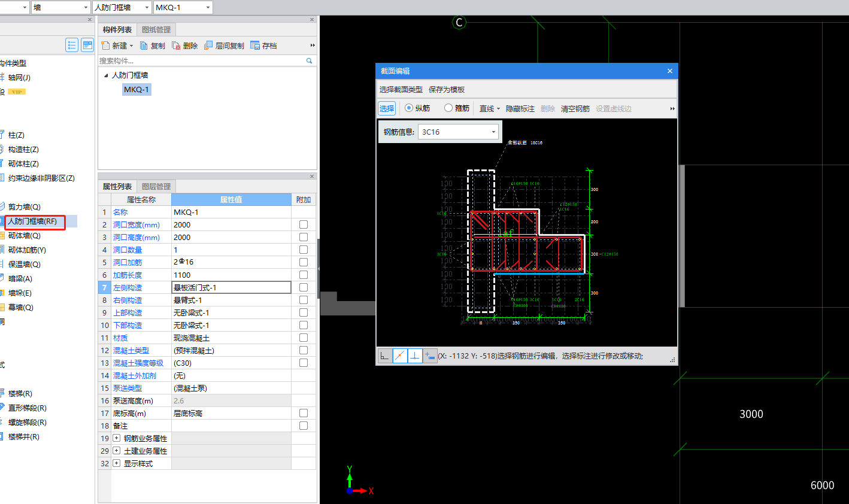The image size is (849, 504).
Task: Click the 左侧构造 value field 悬板活门式-1
Action: click(231, 287)
